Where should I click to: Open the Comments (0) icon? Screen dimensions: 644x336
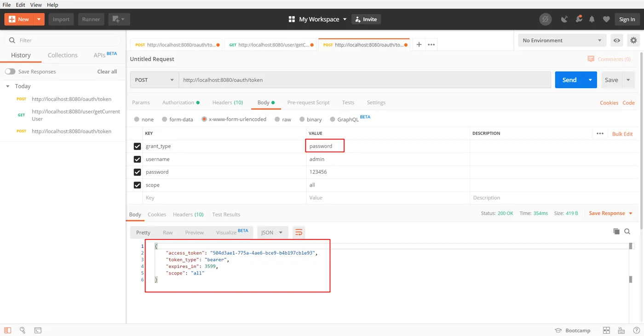591,59
